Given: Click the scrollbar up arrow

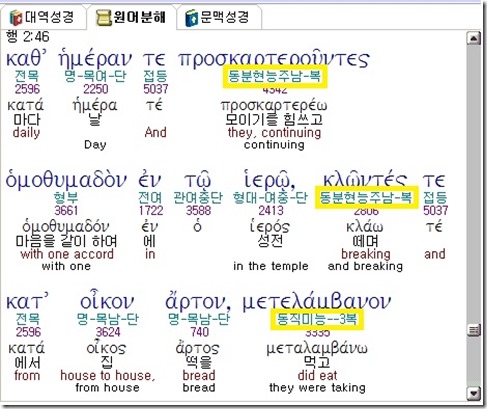Looking at the screenshot, I should coord(474,38).
